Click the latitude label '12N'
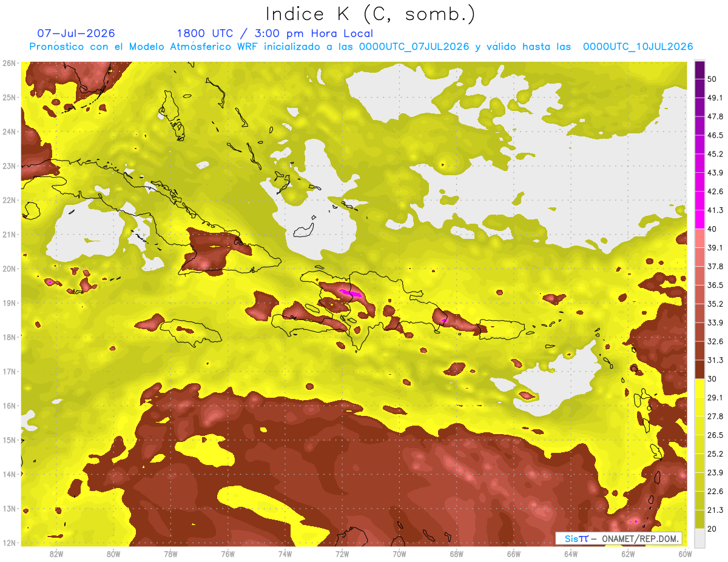Viewport: 728px width, 562px height. click(x=9, y=543)
